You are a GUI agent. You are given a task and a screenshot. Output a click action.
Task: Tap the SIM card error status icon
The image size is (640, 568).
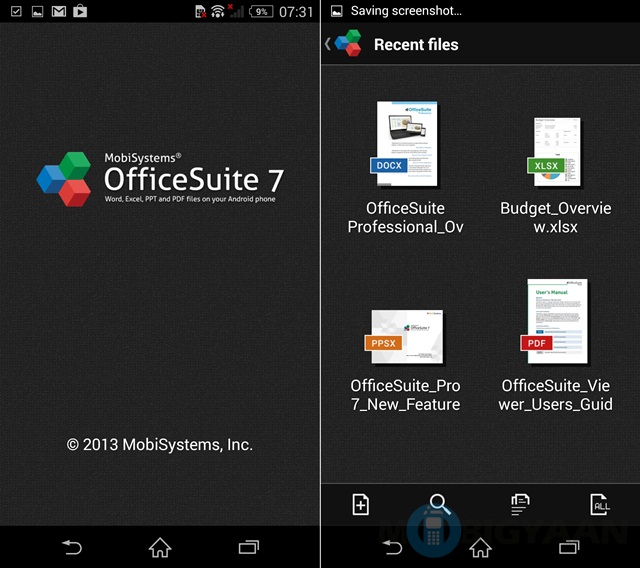(200, 11)
